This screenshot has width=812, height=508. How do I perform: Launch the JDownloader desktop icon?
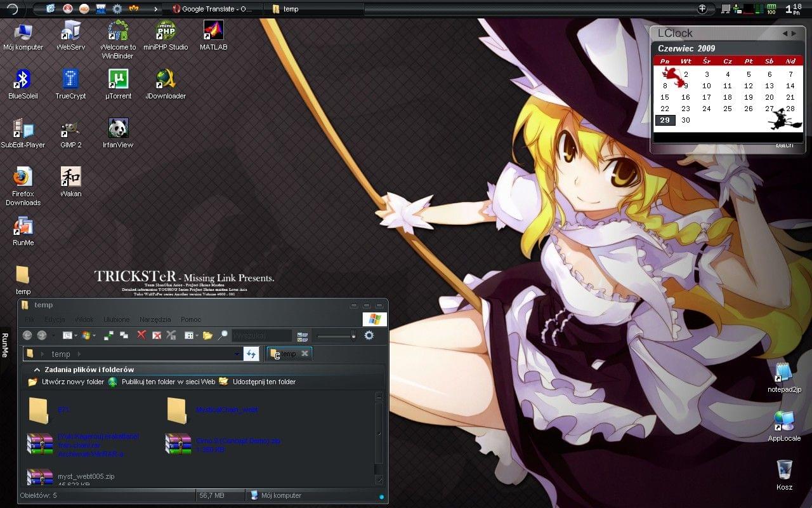pyautogui.click(x=166, y=84)
